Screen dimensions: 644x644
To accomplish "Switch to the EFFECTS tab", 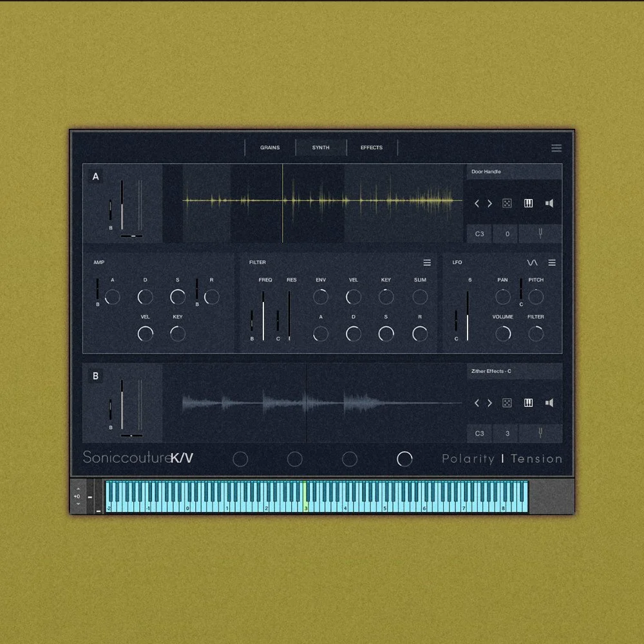I will [x=372, y=147].
